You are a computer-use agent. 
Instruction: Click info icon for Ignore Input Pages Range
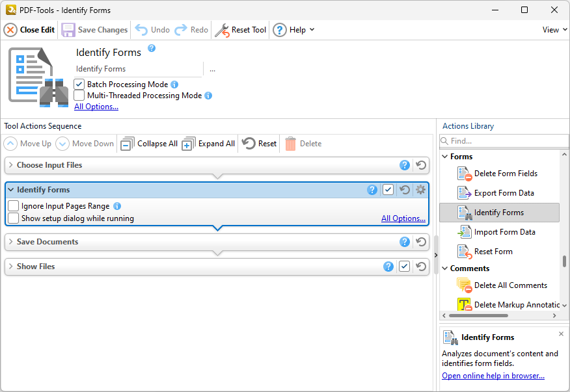[117, 206]
